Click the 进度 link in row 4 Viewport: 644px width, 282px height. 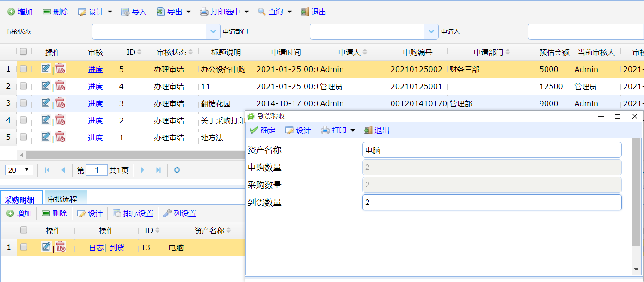coord(95,120)
